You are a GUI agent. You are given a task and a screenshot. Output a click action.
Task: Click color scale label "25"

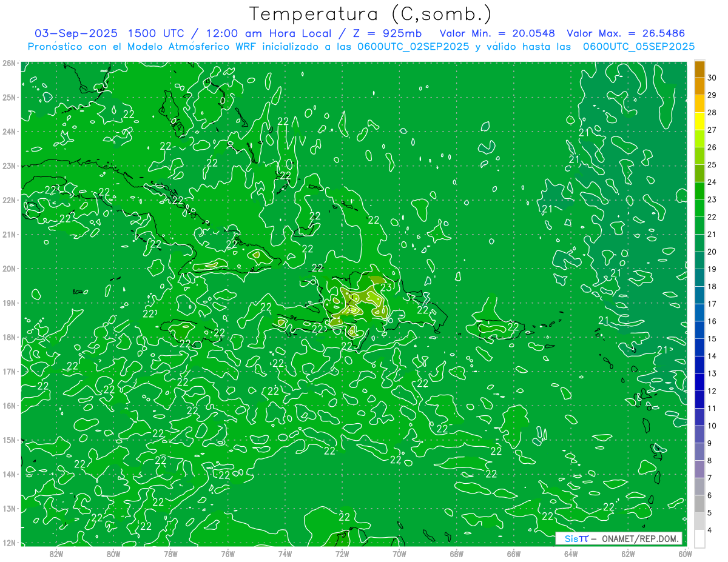click(x=712, y=165)
